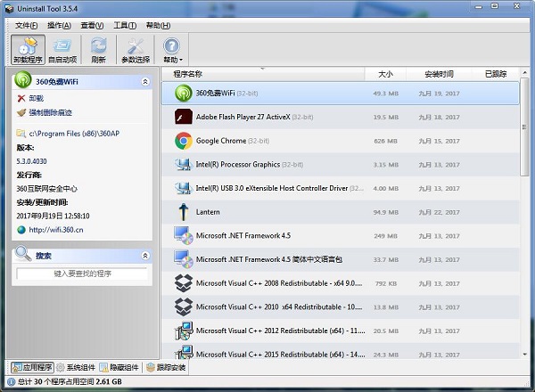Sort by the 程序名称 column header
Screen dimensions: 535x392
(262, 74)
